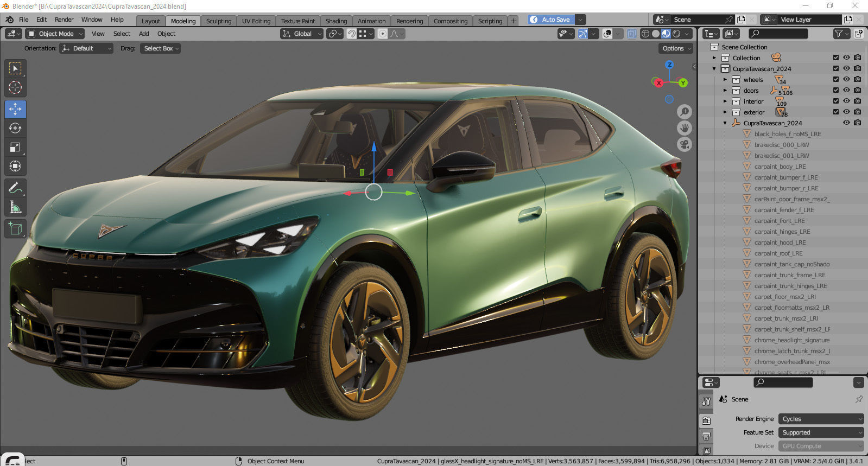Image resolution: width=868 pixels, height=466 pixels.
Task: Select the Annotate tool
Action: [x=15, y=188]
